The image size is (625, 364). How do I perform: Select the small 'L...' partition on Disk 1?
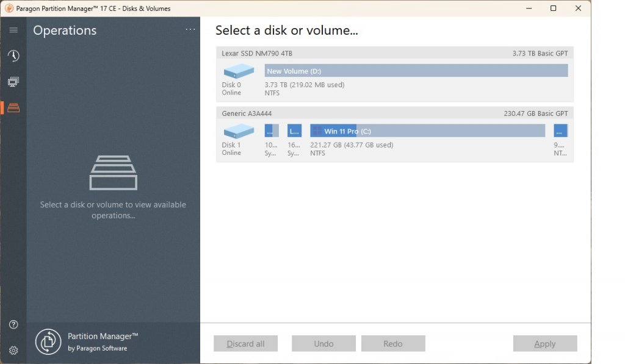[295, 131]
